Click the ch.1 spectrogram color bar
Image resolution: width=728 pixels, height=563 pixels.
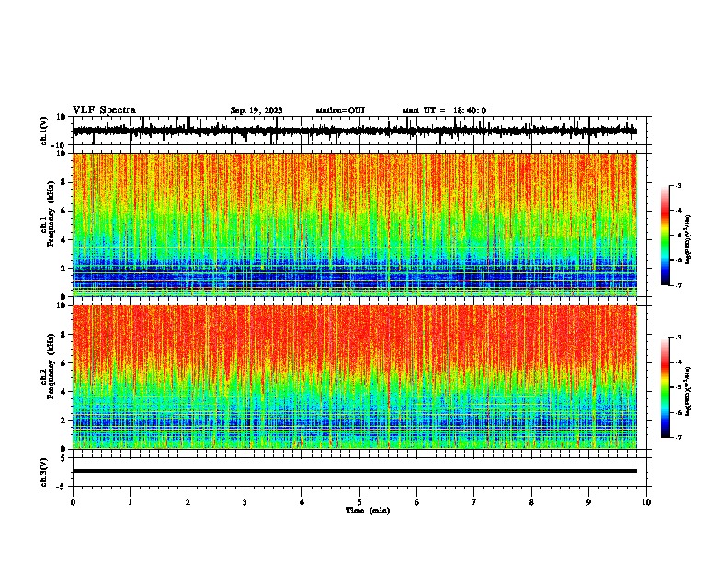(665, 236)
